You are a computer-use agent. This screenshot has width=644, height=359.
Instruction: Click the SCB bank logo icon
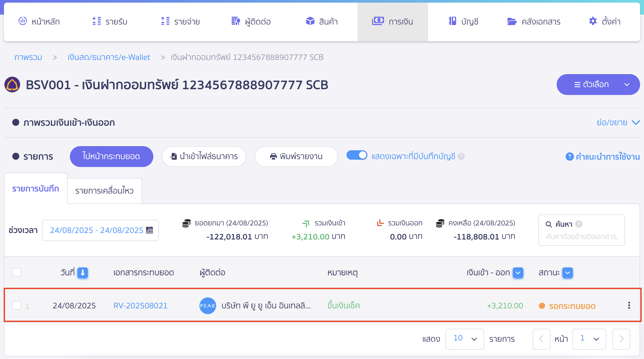tap(12, 85)
